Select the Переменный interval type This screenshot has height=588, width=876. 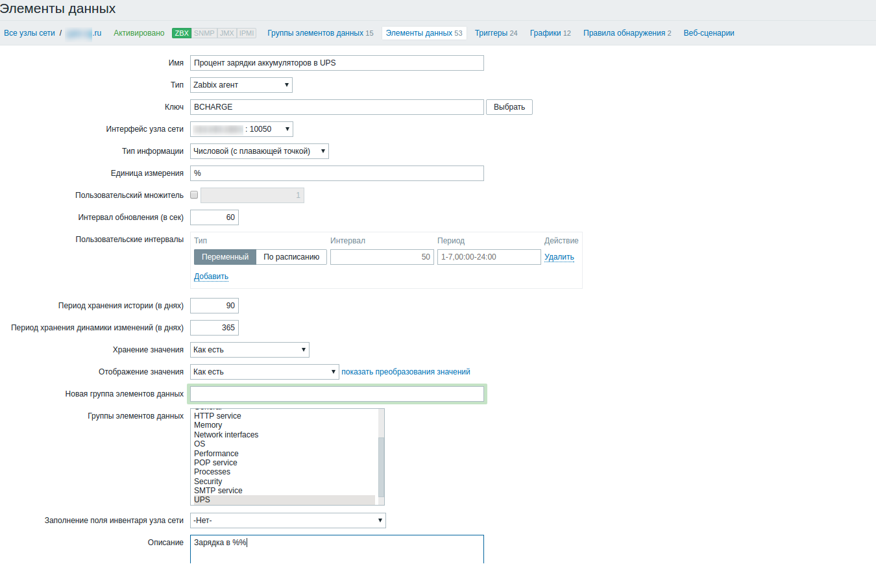pos(225,256)
